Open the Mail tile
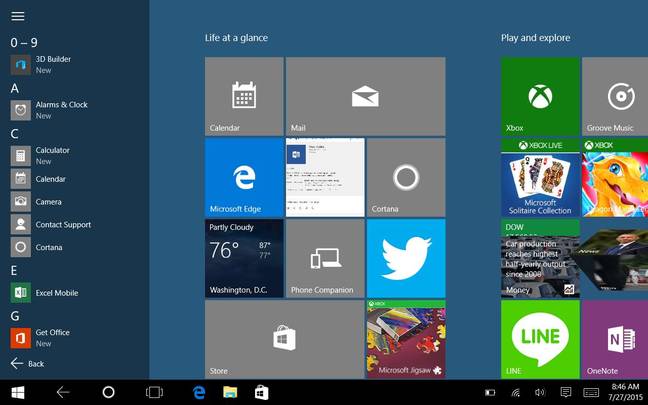 pyautogui.click(x=366, y=96)
